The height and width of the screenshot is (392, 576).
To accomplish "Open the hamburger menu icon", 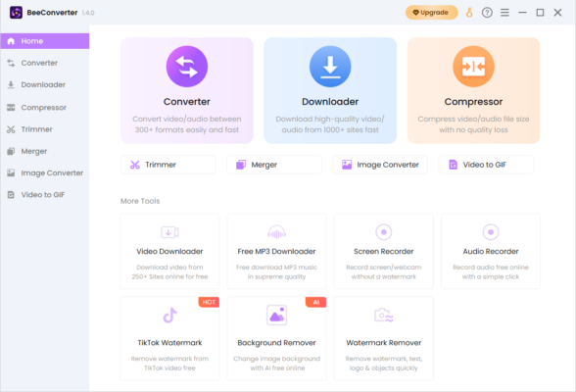I will click(x=504, y=13).
